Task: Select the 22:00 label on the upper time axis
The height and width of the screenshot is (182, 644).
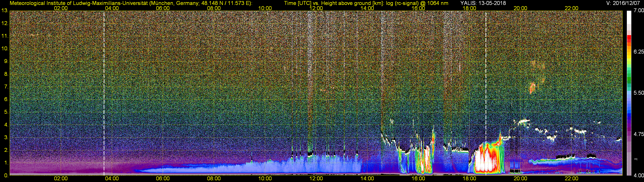Action: click(x=571, y=8)
